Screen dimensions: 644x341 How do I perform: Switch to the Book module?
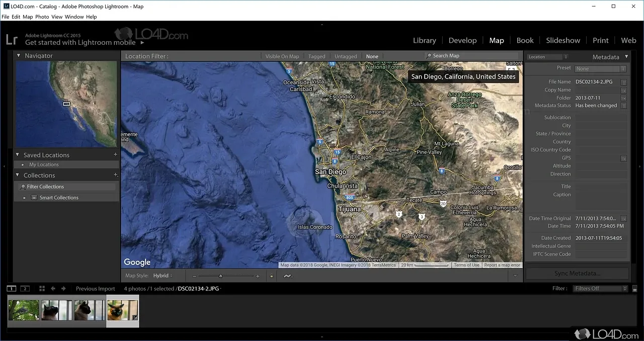tap(525, 40)
